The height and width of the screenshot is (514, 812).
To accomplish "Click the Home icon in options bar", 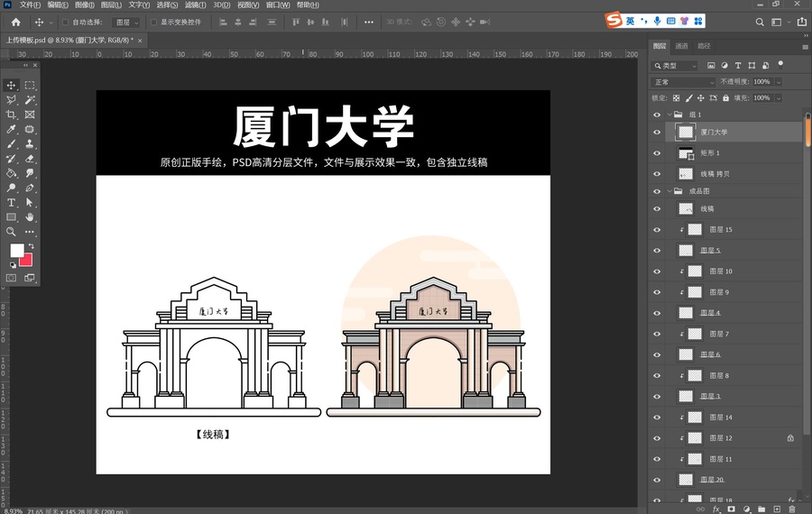I will click(x=16, y=23).
